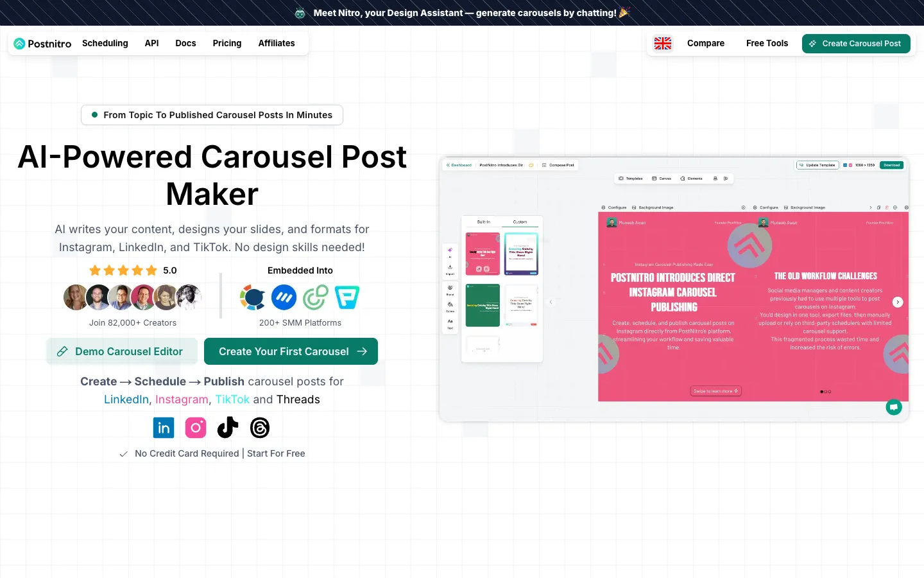Click the color squares beside 1080 x 1350
The image size is (924, 578).
coord(848,165)
